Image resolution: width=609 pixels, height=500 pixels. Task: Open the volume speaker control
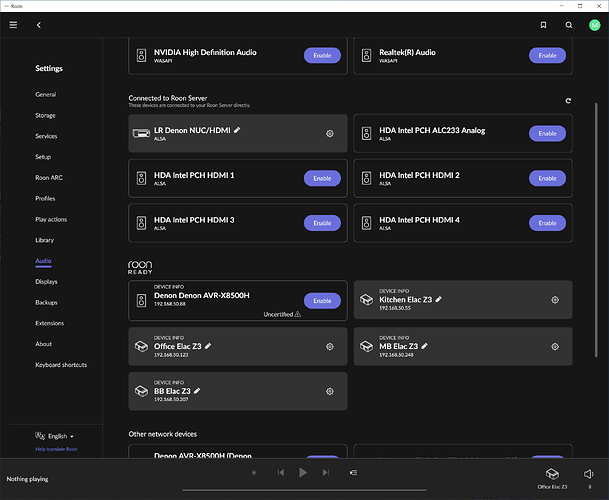[x=589, y=474]
